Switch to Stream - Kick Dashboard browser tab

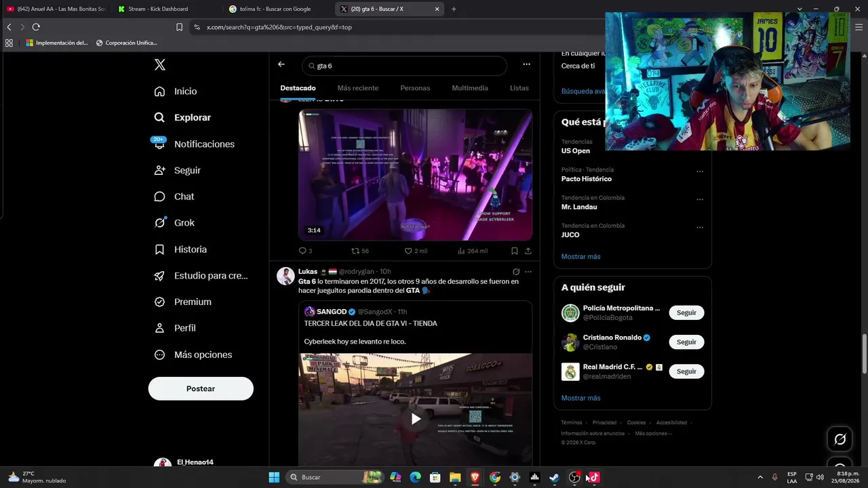point(166,9)
